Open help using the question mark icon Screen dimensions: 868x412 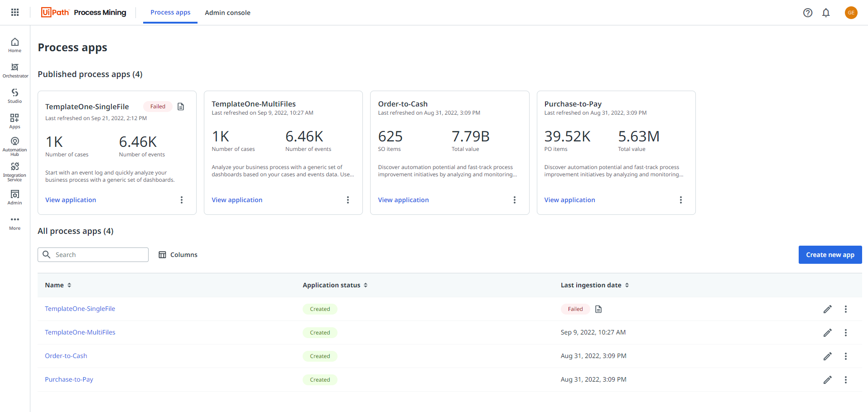[x=807, y=12]
